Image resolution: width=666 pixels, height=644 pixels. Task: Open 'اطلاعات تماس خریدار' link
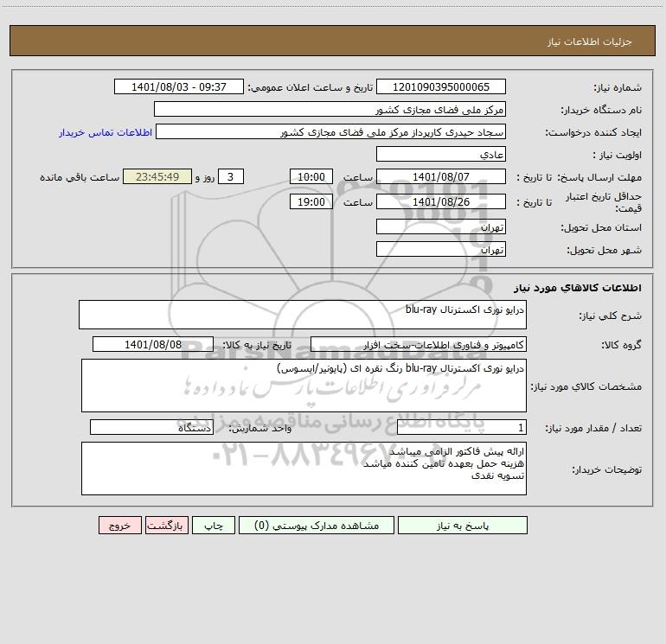tap(106, 132)
